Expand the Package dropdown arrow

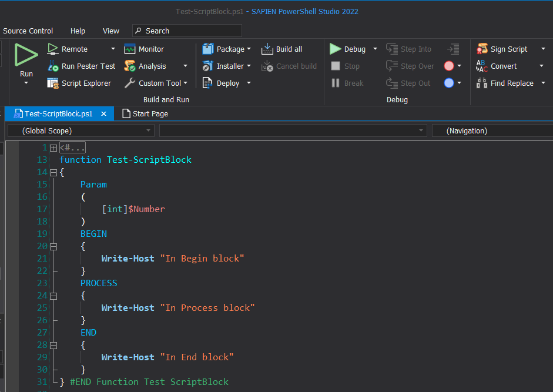click(249, 49)
